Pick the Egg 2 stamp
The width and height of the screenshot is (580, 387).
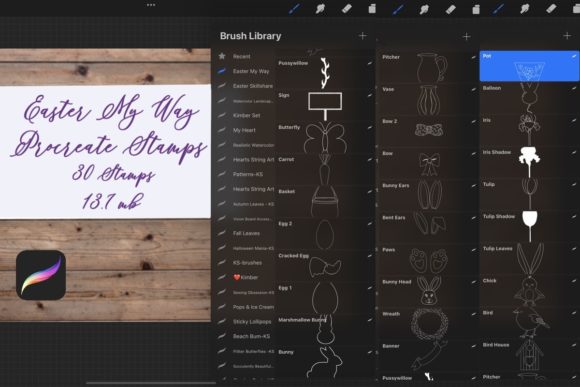326,234
